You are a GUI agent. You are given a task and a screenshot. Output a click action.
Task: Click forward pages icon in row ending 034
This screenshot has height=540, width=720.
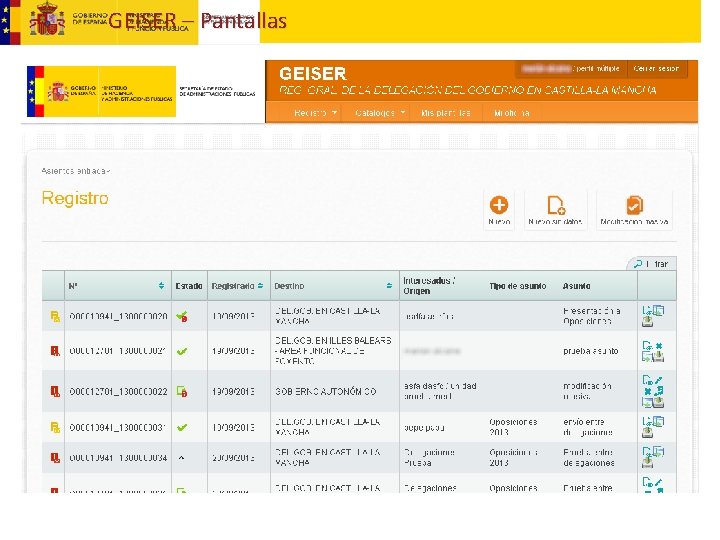(x=658, y=451)
